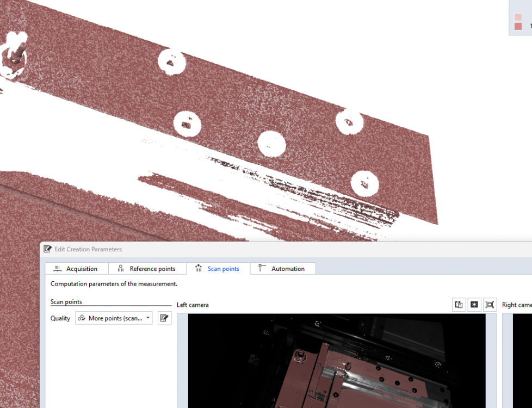The image size is (532, 408).
Task: Click the Scan points section heading
Action: [66, 302]
